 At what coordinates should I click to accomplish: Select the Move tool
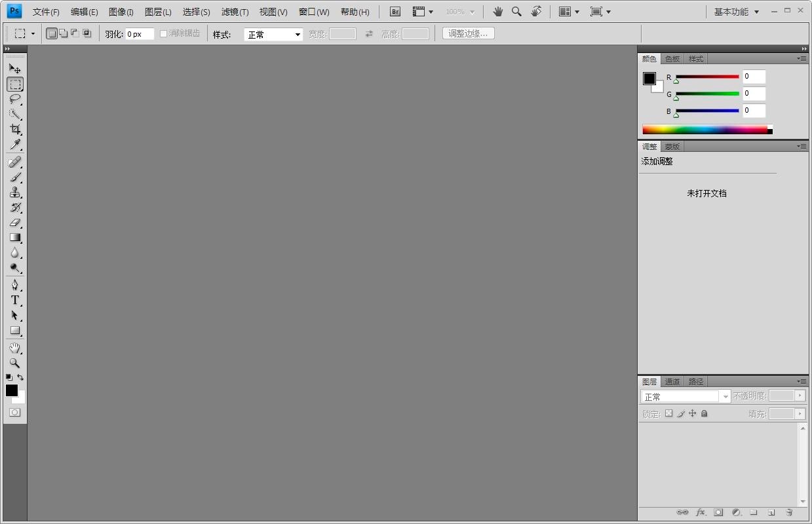coord(15,68)
